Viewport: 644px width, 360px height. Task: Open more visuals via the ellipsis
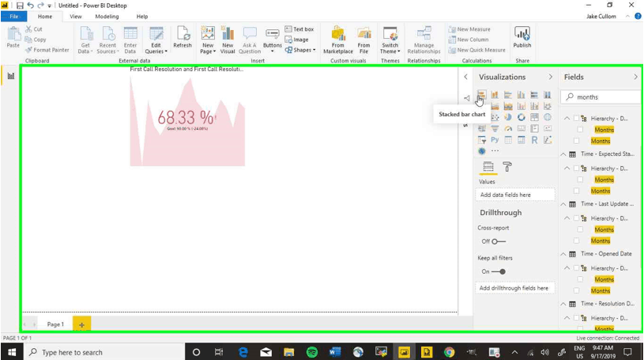click(x=495, y=151)
